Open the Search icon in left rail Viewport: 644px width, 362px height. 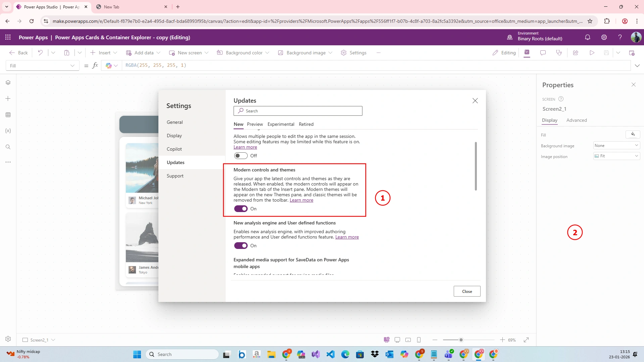point(8,147)
